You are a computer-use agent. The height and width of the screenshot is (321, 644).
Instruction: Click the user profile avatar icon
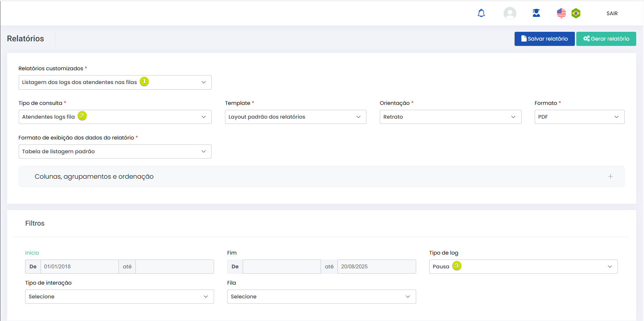[510, 13]
